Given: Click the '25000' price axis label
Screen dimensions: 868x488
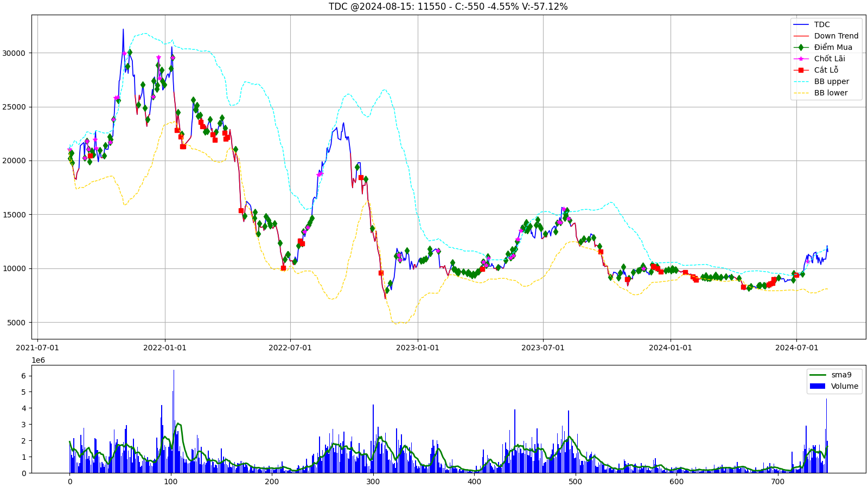Looking at the screenshot, I should click(x=14, y=107).
